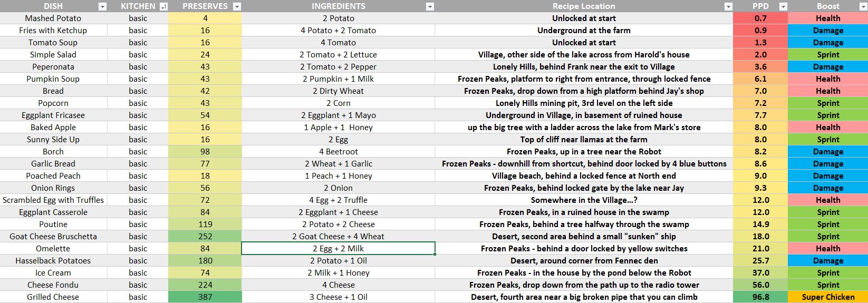This screenshot has width=868, height=303.
Task: Select the selected '2 Egg + 2 Milk' cell
Action: click(338, 249)
